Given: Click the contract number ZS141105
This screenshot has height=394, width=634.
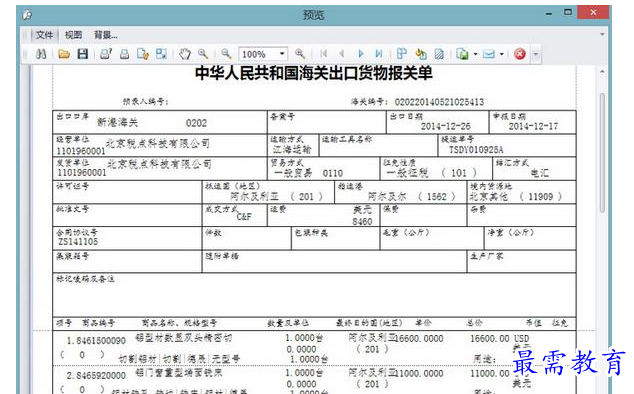Looking at the screenshot, I should [x=78, y=241].
